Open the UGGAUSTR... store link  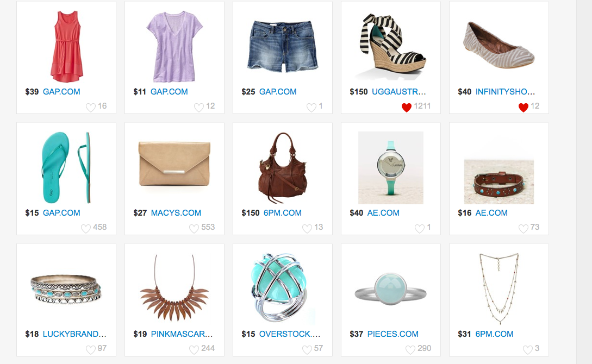(x=398, y=92)
